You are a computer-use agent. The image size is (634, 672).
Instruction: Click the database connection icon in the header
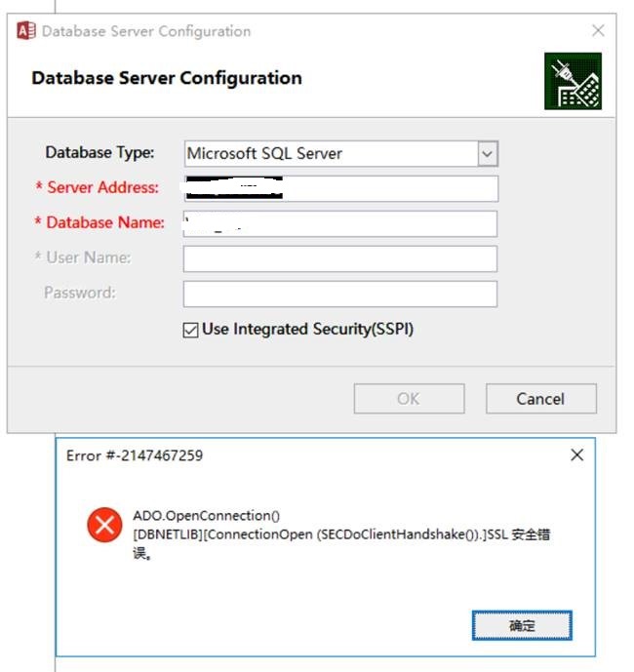click(x=573, y=81)
